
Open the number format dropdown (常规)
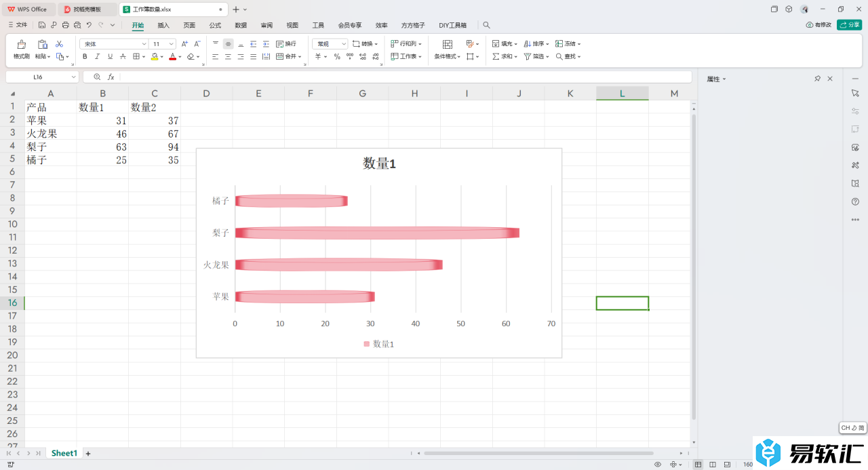click(344, 43)
